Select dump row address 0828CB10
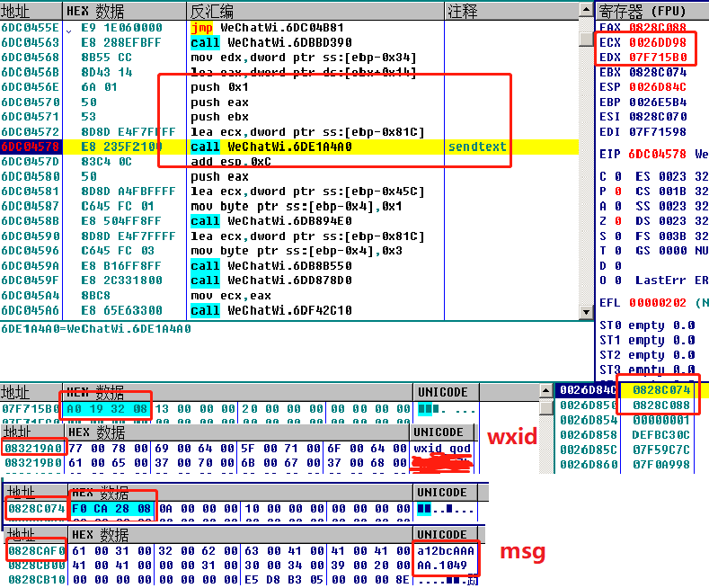The width and height of the screenshot is (709, 588). pos(37,580)
